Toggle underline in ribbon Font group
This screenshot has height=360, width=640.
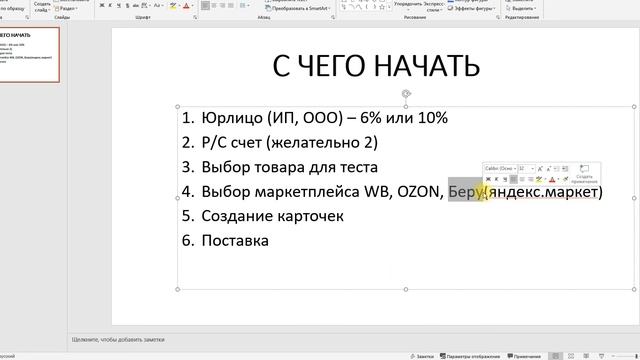119,6
